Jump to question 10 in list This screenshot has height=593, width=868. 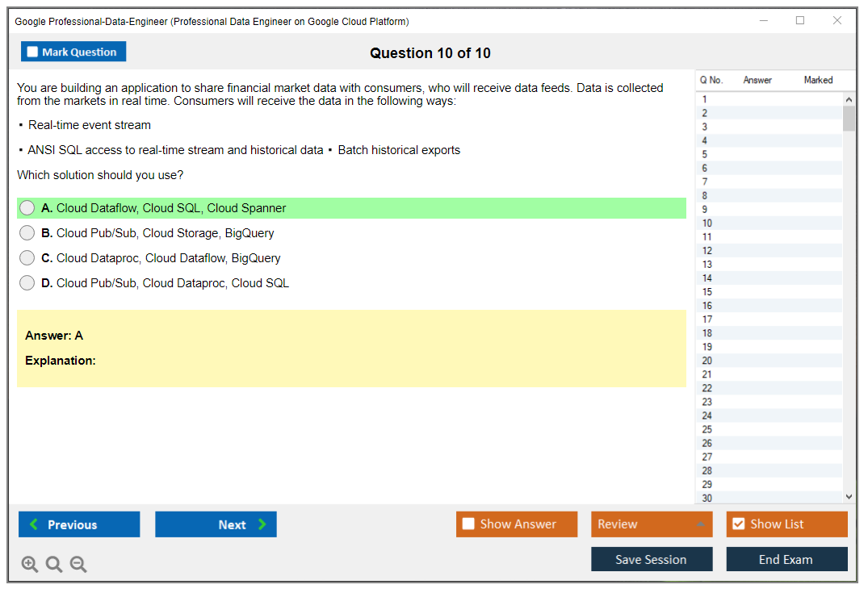point(707,223)
